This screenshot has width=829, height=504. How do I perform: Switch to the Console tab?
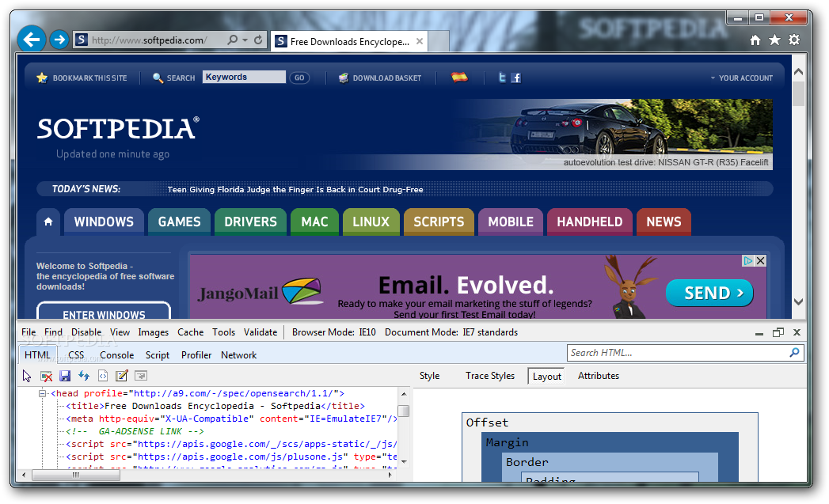point(117,355)
